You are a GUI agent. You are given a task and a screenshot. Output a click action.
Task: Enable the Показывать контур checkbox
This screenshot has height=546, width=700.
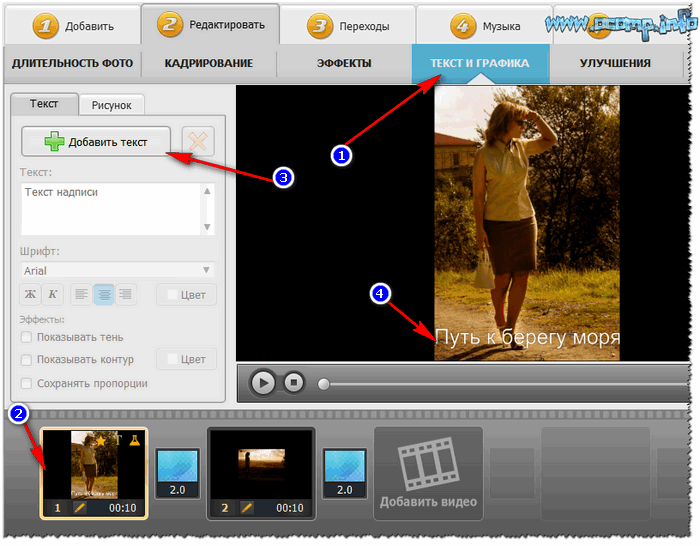tap(27, 360)
